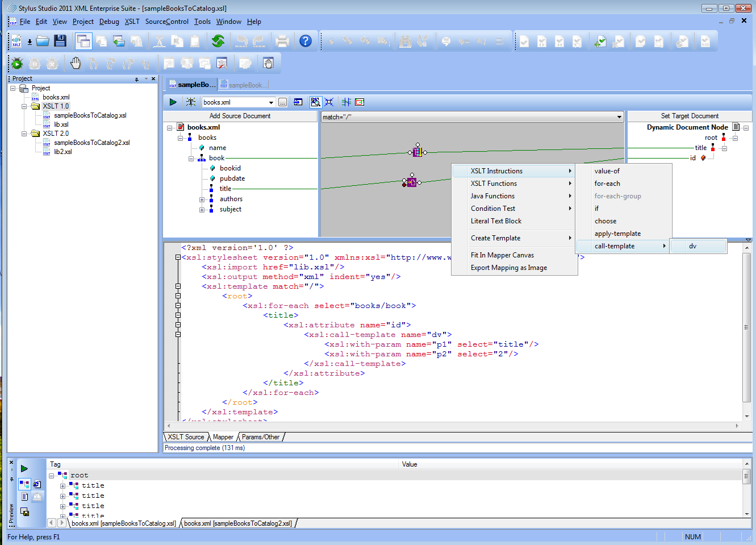756x545 pixels.
Task: Click the Open folder icon in toolbar
Action: click(43, 41)
